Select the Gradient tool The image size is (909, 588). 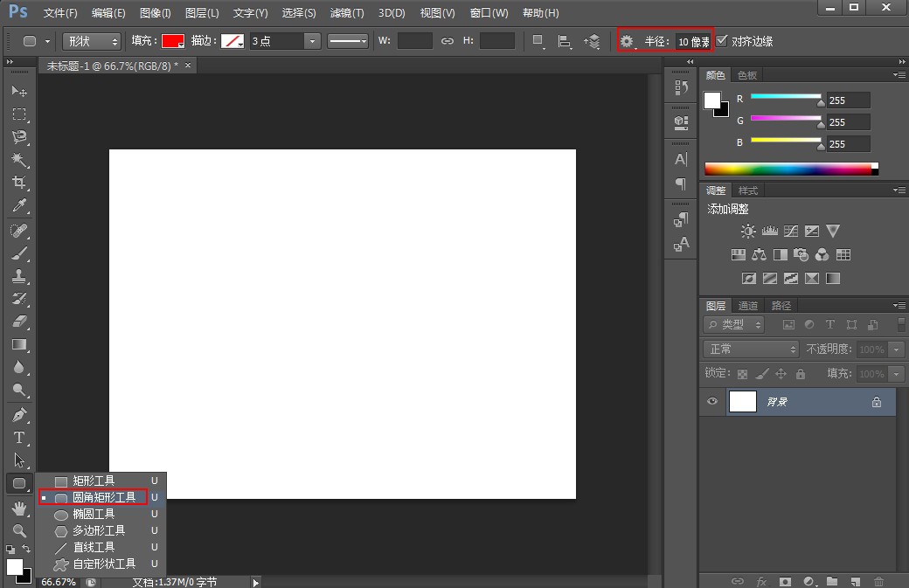[x=18, y=345]
